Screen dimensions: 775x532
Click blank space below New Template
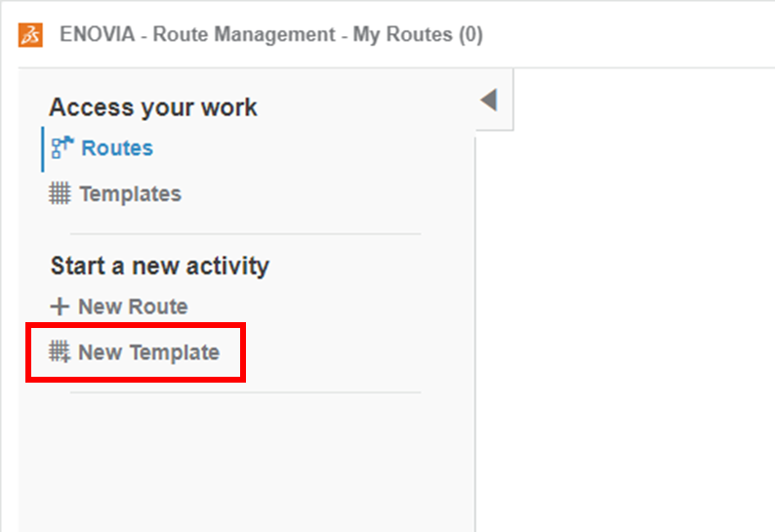click(244, 459)
